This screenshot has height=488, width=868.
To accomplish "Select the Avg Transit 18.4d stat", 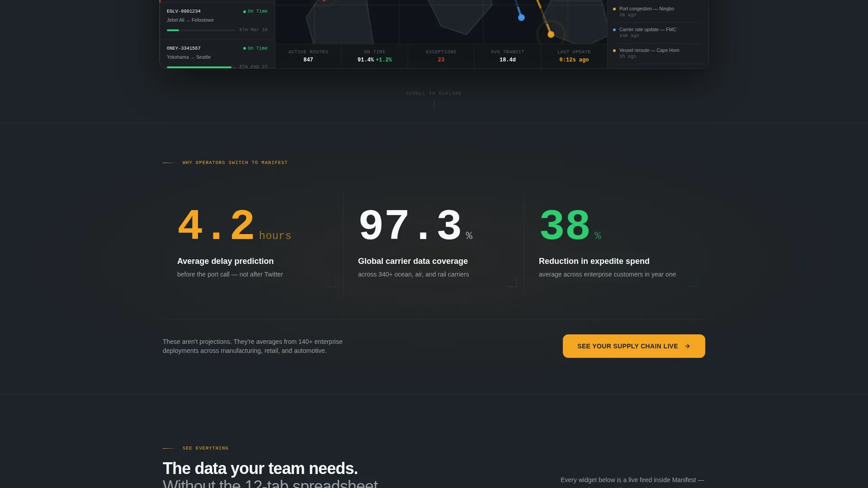I will pyautogui.click(x=508, y=56).
